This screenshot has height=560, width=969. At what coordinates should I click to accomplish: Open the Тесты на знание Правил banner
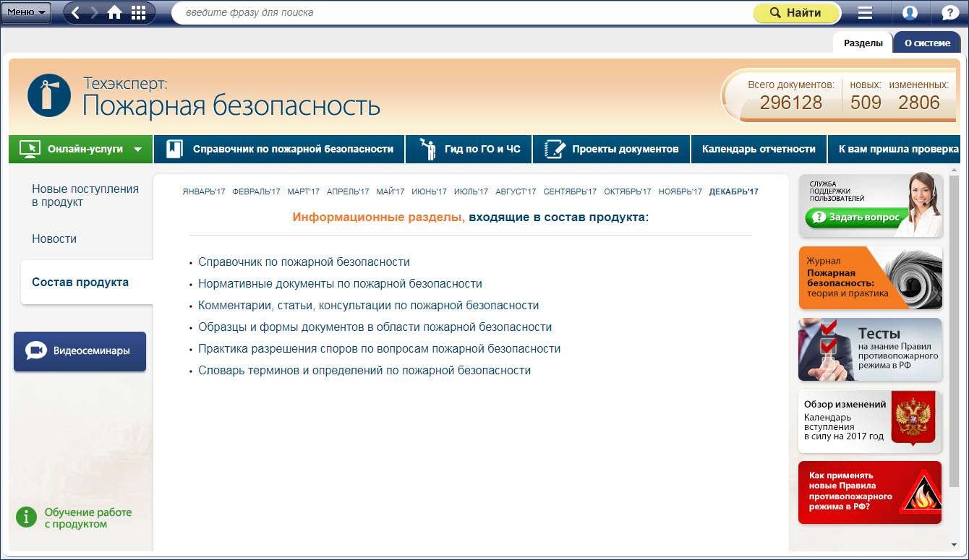pos(871,350)
